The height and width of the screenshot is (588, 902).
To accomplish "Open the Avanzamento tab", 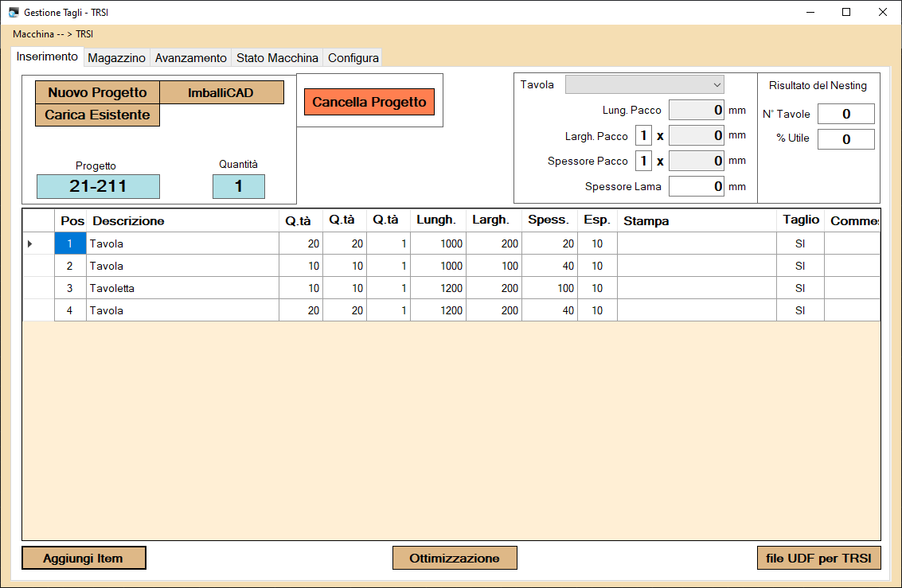I will [190, 58].
